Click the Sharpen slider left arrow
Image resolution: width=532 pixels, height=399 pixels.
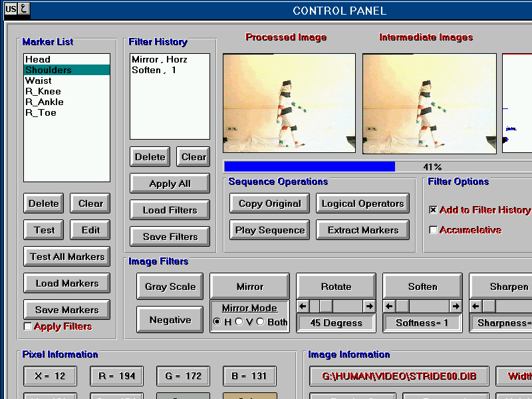coord(475,307)
